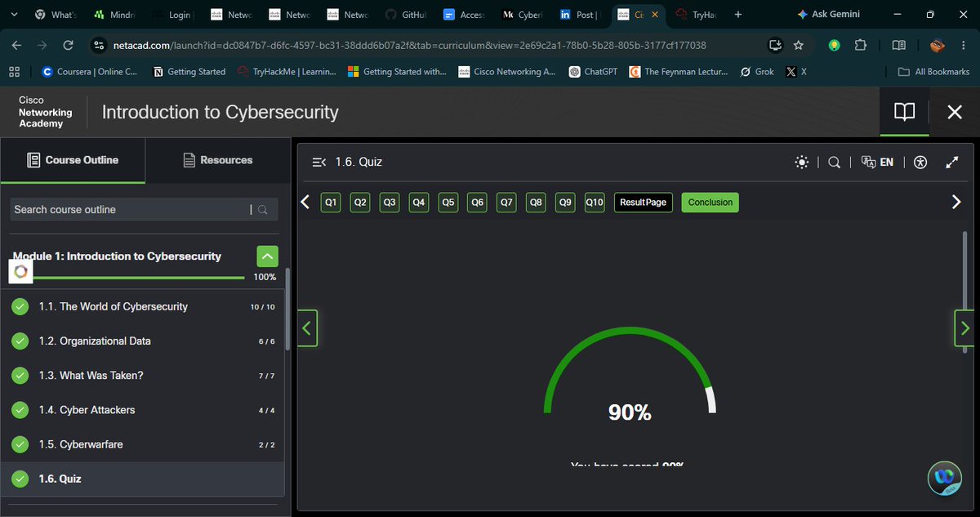The image size is (980, 517).
Task: Click green previous page arrow on left edge
Action: [x=307, y=328]
